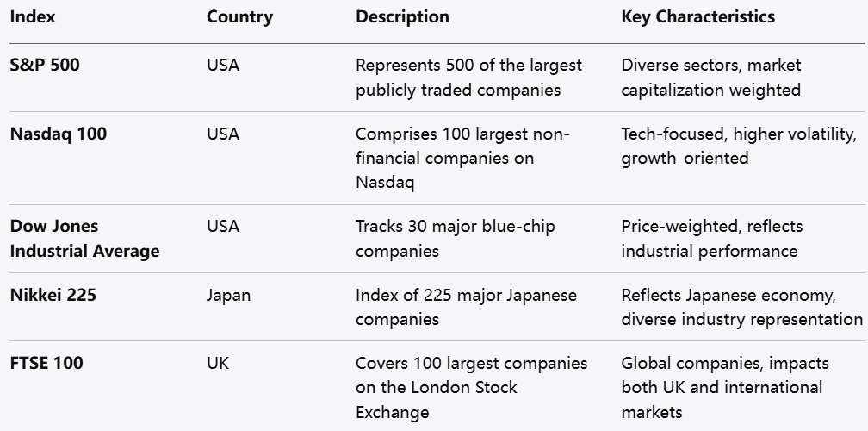Select the FTSE 100 index name
This screenshot has width=868, height=431.
[46, 364]
